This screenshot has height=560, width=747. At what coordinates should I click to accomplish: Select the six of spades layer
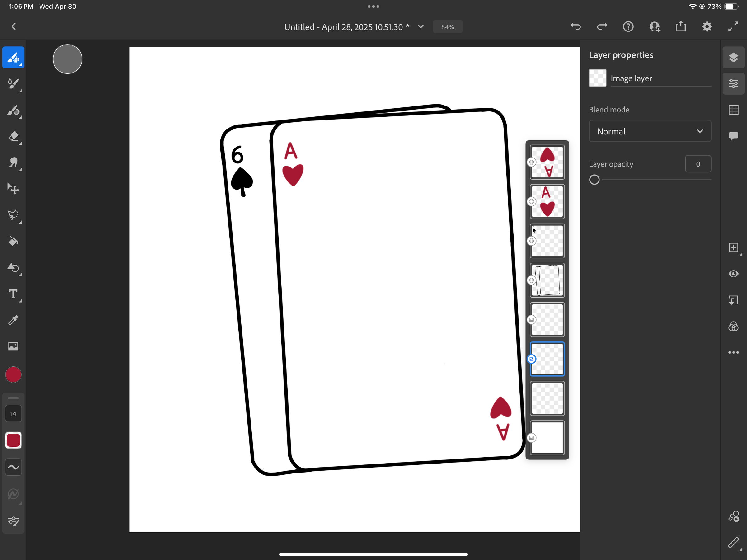pyautogui.click(x=547, y=241)
